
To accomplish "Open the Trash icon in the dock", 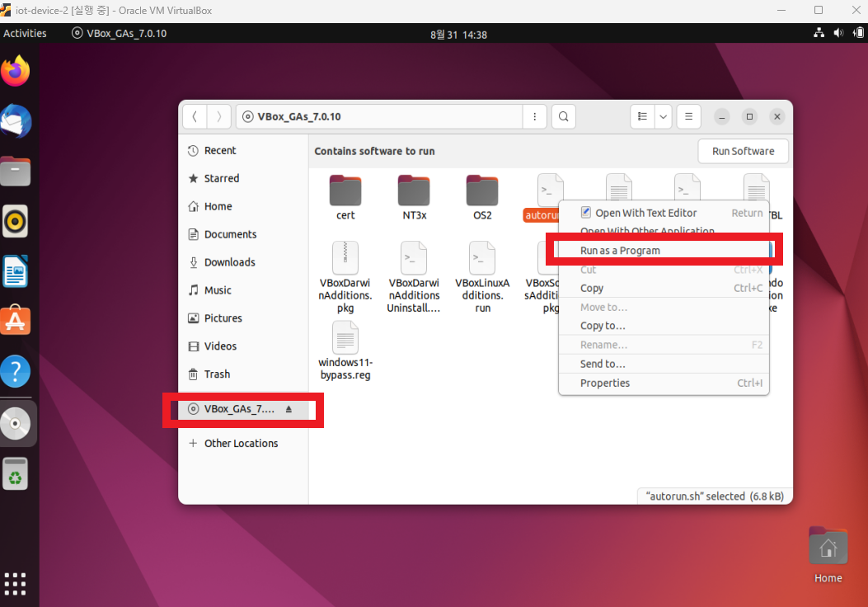I will (x=16, y=474).
